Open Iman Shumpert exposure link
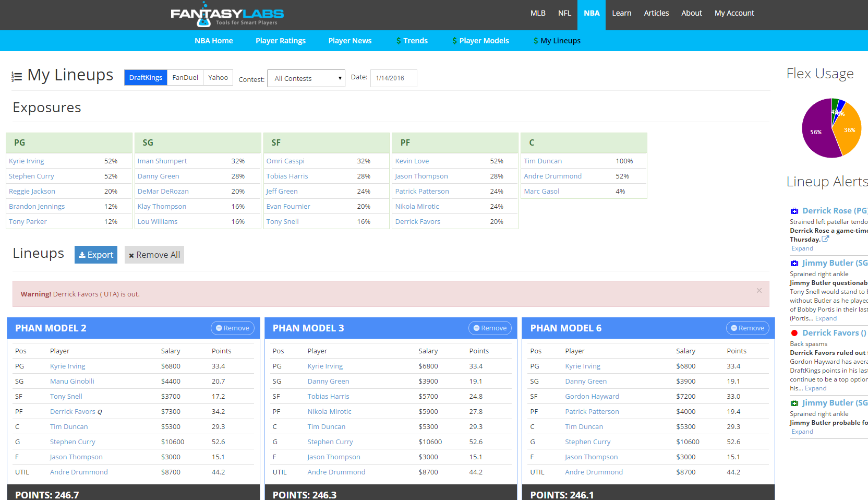Screen dimensions: 868x500 pyautogui.click(x=162, y=161)
